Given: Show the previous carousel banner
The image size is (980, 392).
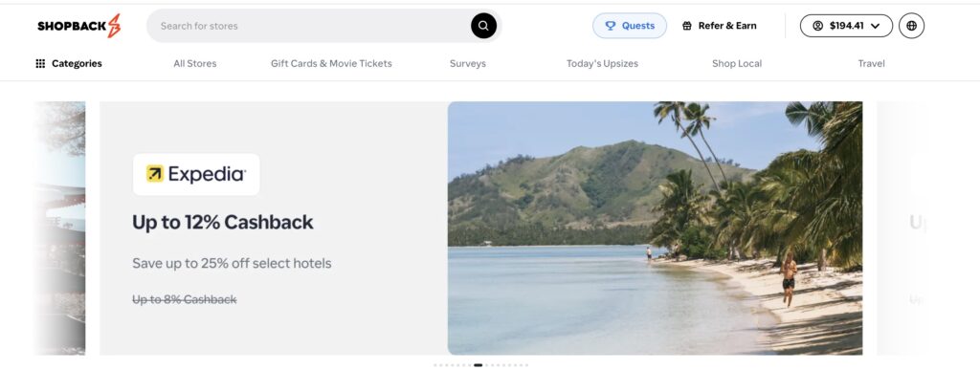Looking at the screenshot, I should (59, 229).
